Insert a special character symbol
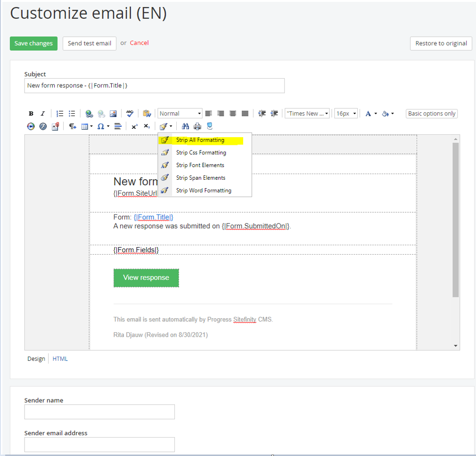This screenshot has width=476, height=456. point(100,126)
